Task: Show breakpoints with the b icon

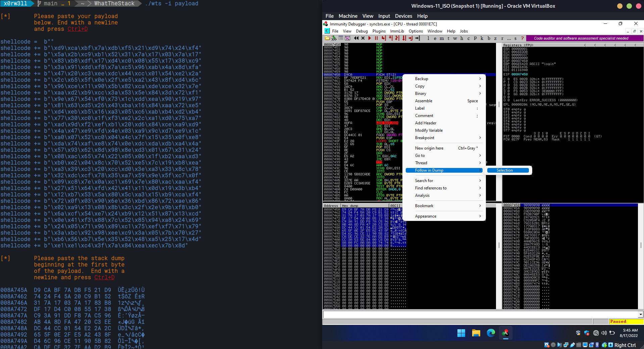Action: [489, 38]
